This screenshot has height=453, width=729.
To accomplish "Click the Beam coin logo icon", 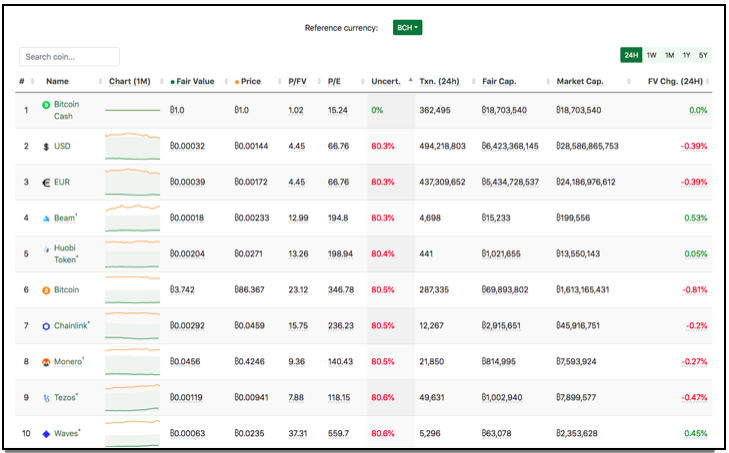I will coord(46,219).
